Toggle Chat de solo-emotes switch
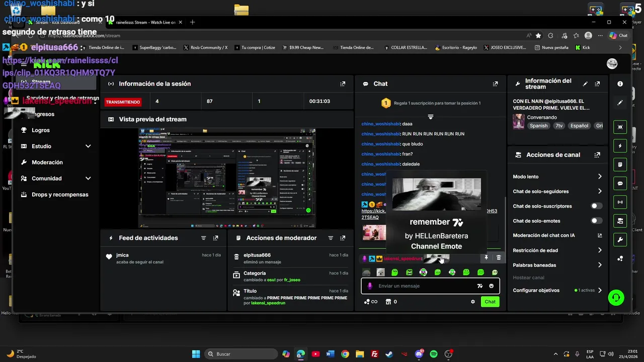 [596, 221]
